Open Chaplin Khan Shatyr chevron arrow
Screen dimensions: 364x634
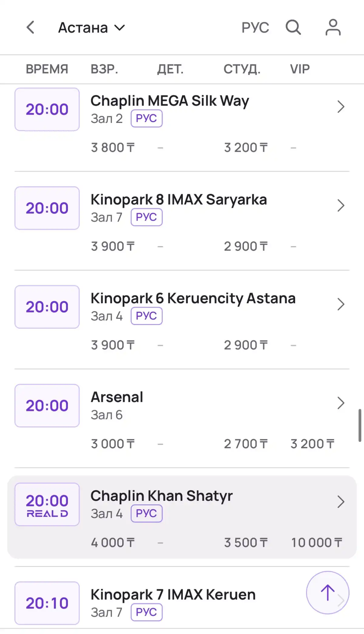[x=341, y=502]
